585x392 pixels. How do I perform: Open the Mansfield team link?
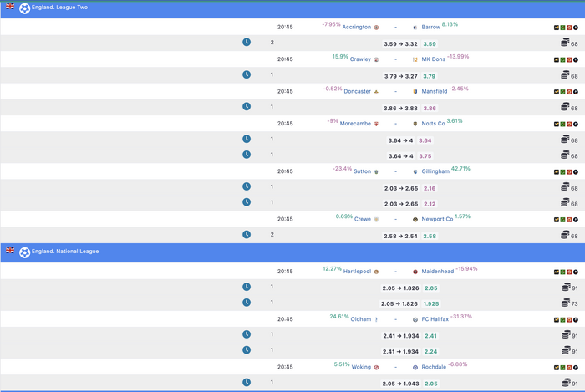tap(435, 91)
